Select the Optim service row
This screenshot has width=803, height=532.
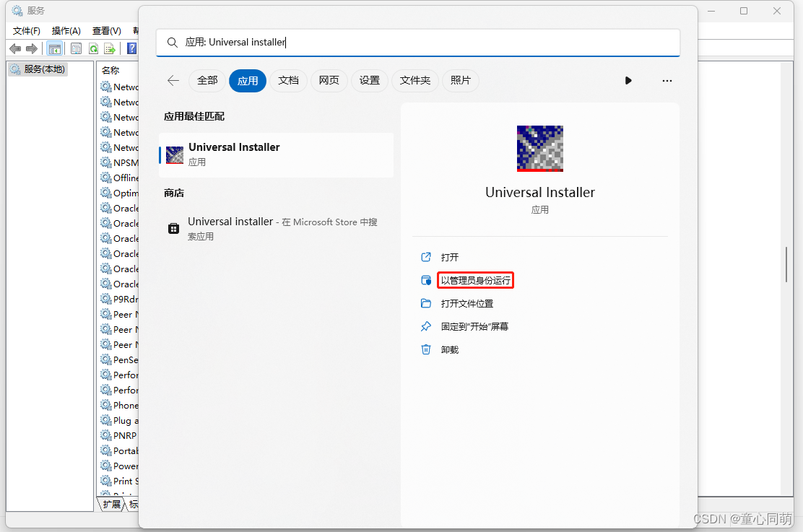click(119, 193)
